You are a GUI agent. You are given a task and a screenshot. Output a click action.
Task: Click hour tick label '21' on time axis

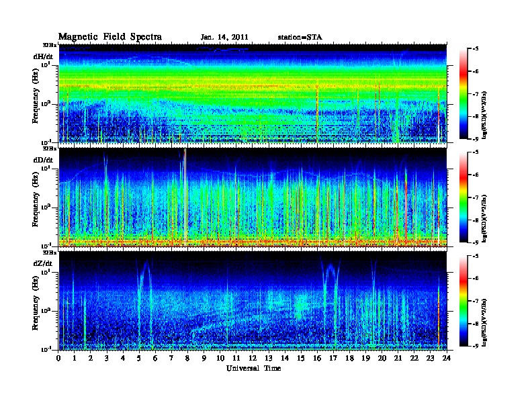point(398,358)
